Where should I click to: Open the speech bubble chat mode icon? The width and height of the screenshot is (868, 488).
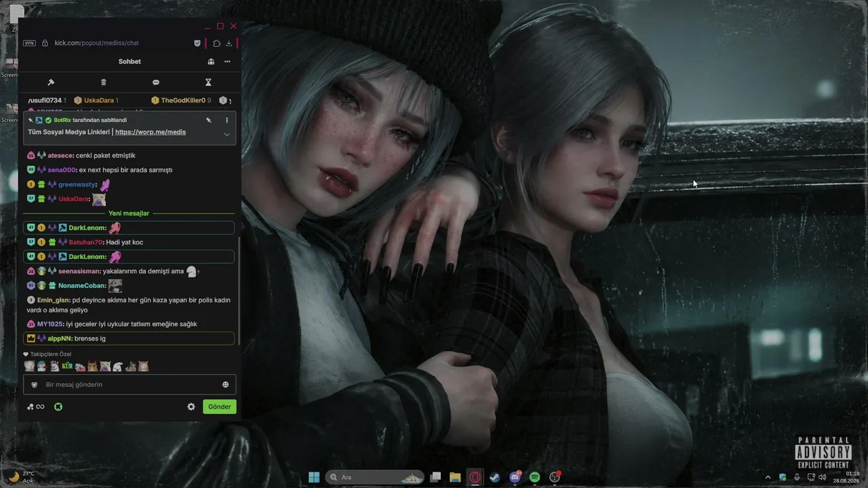[x=156, y=82]
